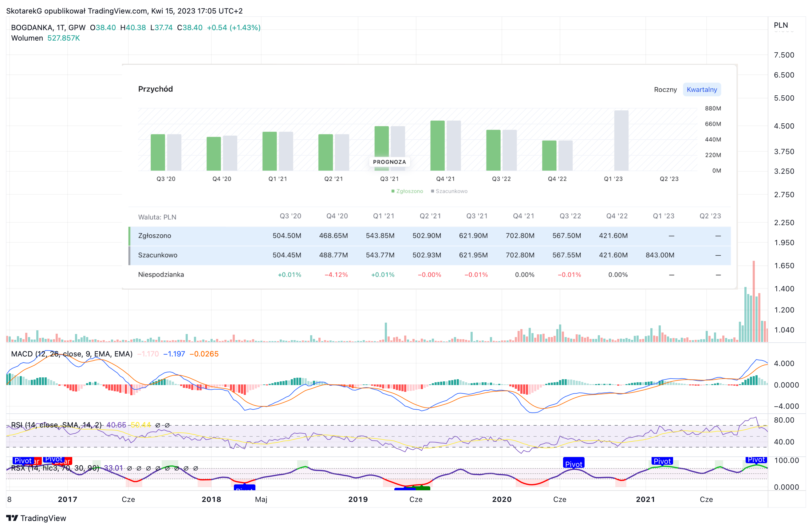Click the TradingView logo at bottom
The image size is (812, 529).
coord(36,518)
